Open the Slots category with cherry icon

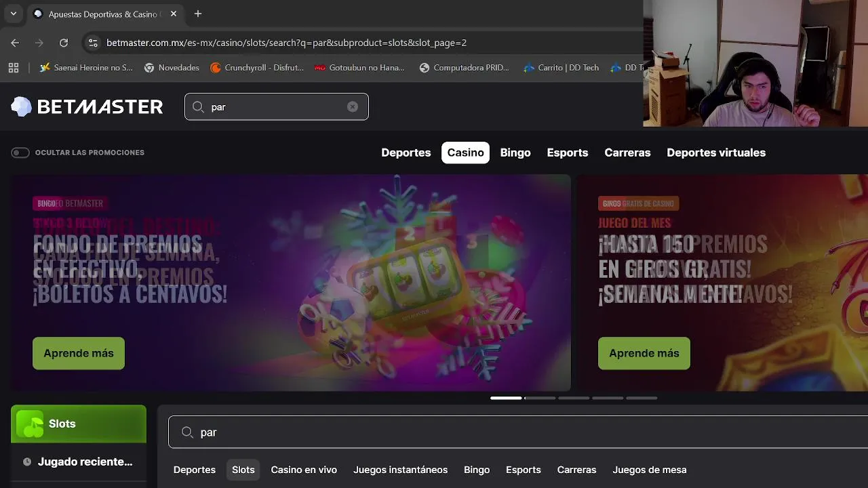[x=79, y=424]
